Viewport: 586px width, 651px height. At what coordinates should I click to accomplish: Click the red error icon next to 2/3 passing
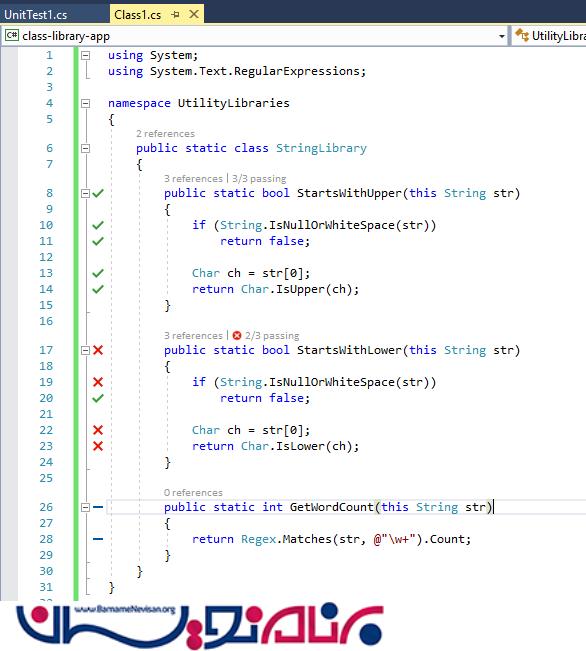click(x=237, y=335)
